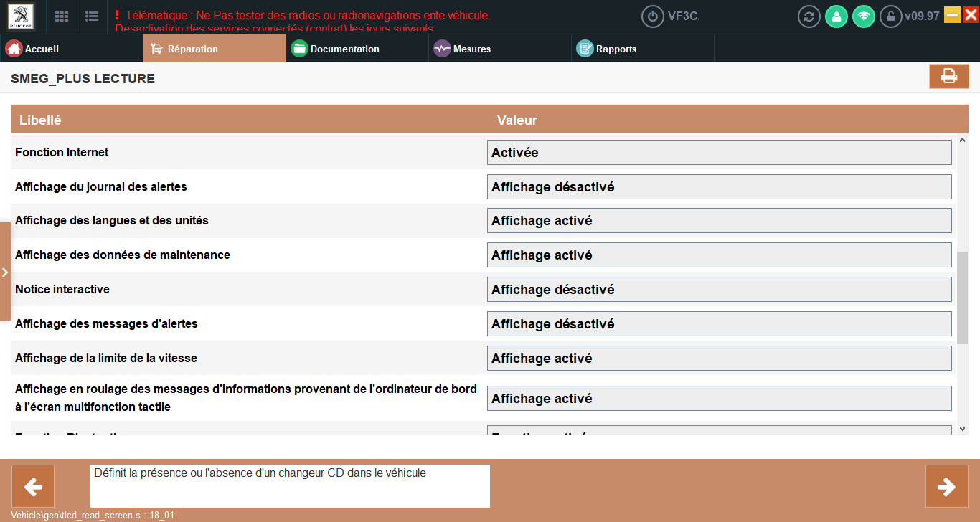Click the Peugeot logo icon
Image resolution: width=980 pixels, height=522 pixels.
[22, 16]
